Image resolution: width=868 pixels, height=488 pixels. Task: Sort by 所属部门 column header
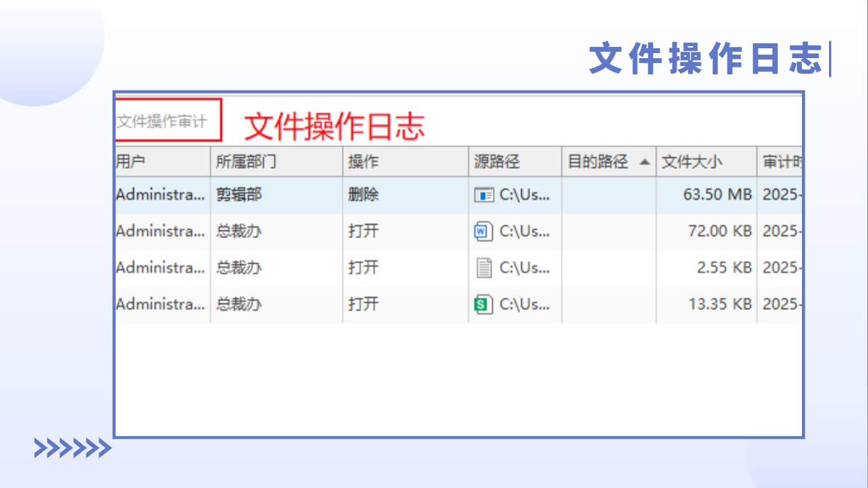pyautogui.click(x=277, y=162)
